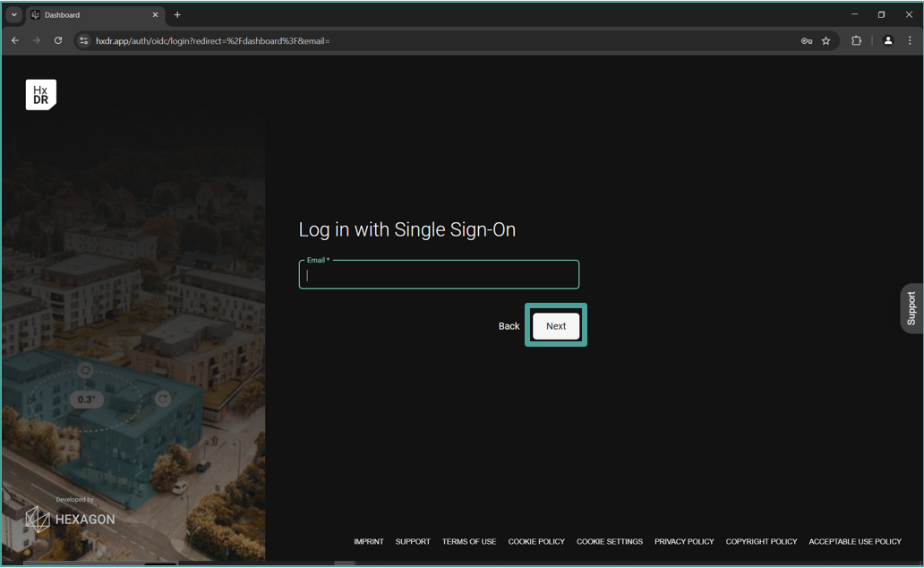Select the Dashboard browser tab
Viewport: 924px width, 568px height.
pos(90,14)
